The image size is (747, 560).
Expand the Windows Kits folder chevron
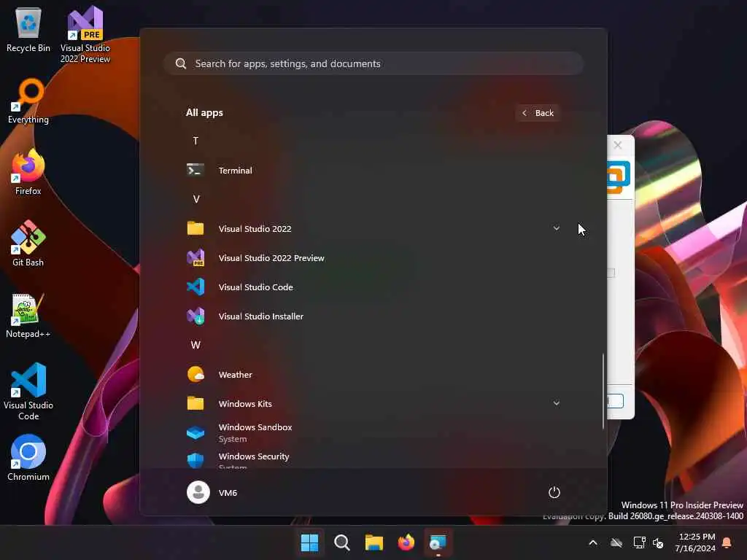(x=556, y=403)
